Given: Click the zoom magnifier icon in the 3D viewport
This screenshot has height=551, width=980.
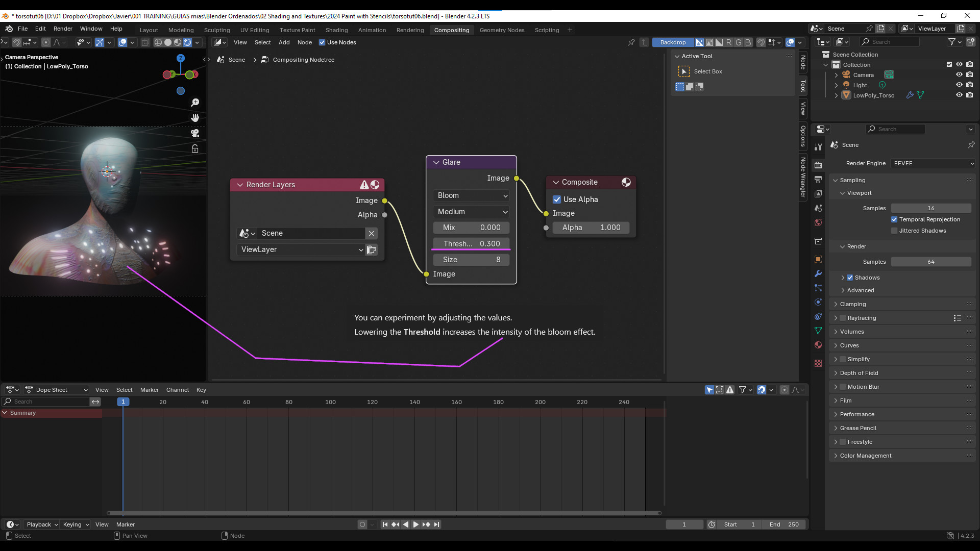Looking at the screenshot, I should coord(195,103).
